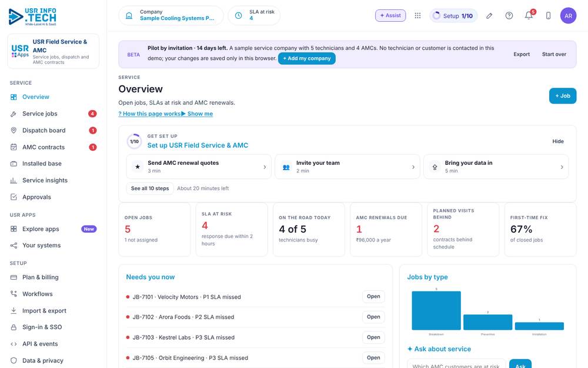This screenshot has width=588, height=368.
Task: Click the mobile phone icon in header
Action: [548, 16]
